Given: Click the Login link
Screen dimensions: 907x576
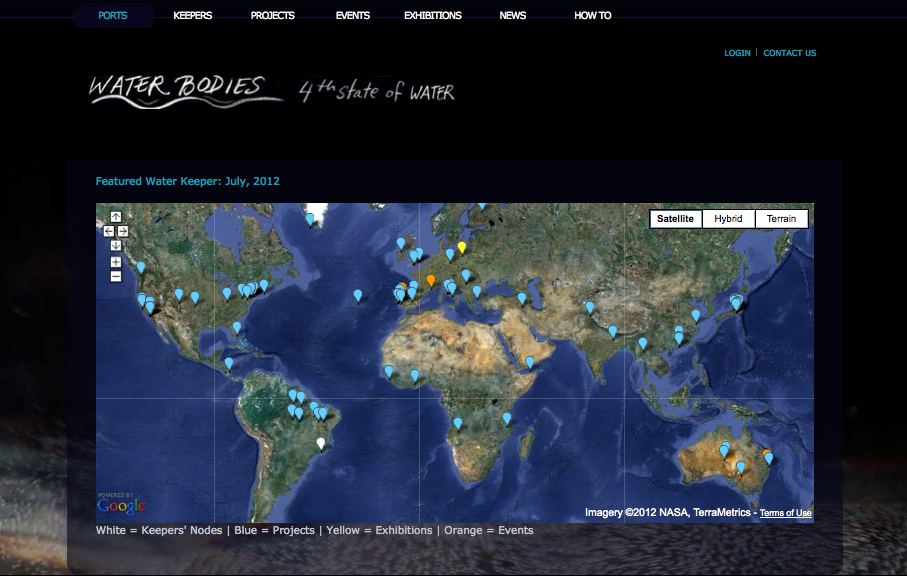Looking at the screenshot, I should [737, 53].
